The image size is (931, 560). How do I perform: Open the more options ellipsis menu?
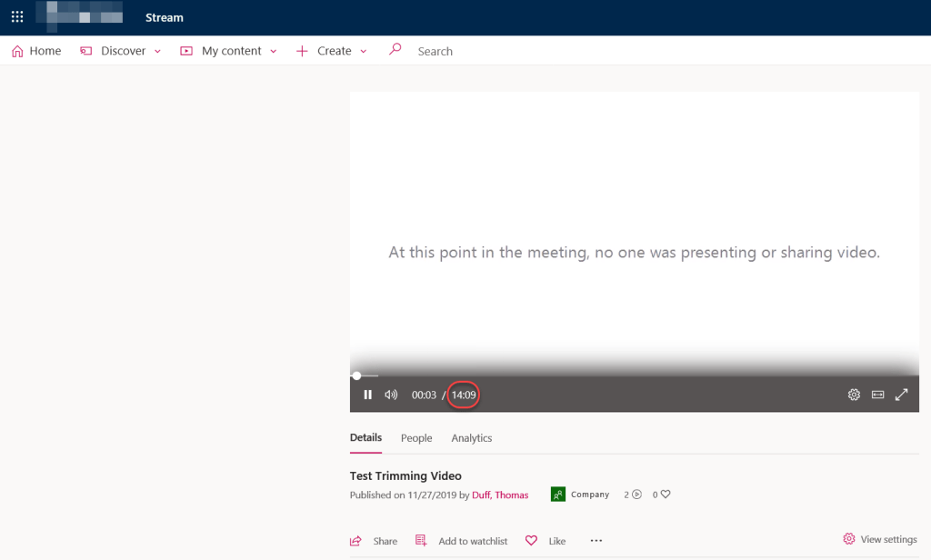coord(596,540)
